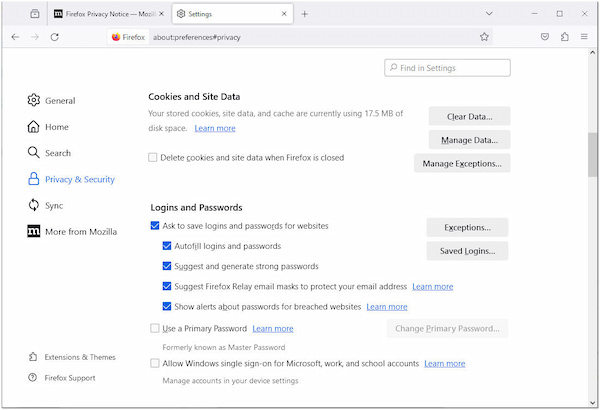
Task: Open the Firefox application menu hamburger
Action: point(585,37)
